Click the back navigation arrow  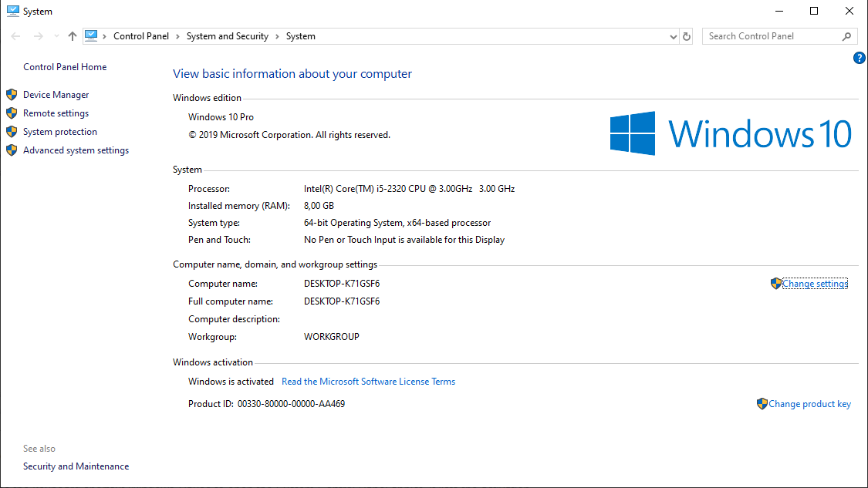coord(15,35)
